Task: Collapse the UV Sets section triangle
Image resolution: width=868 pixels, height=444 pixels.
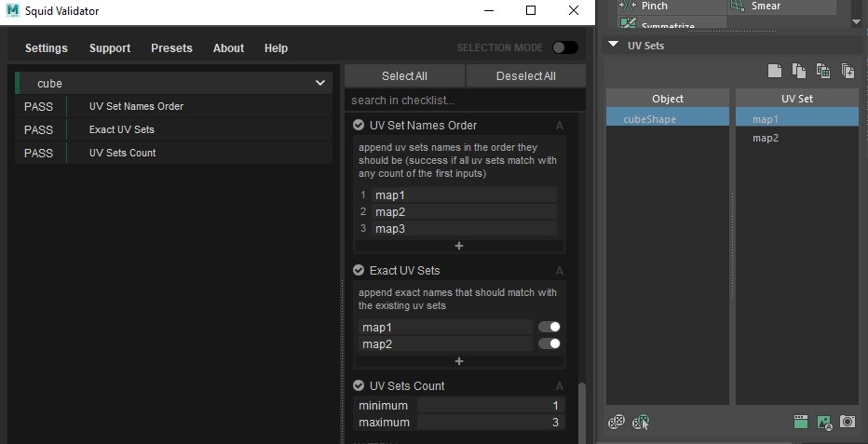Action: pyautogui.click(x=614, y=45)
